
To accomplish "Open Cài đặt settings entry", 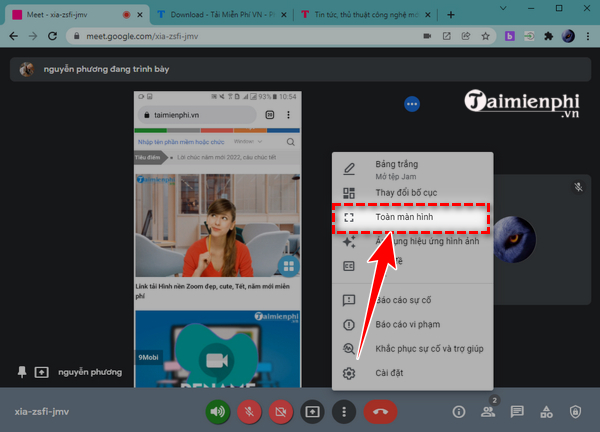I will (x=412, y=373).
